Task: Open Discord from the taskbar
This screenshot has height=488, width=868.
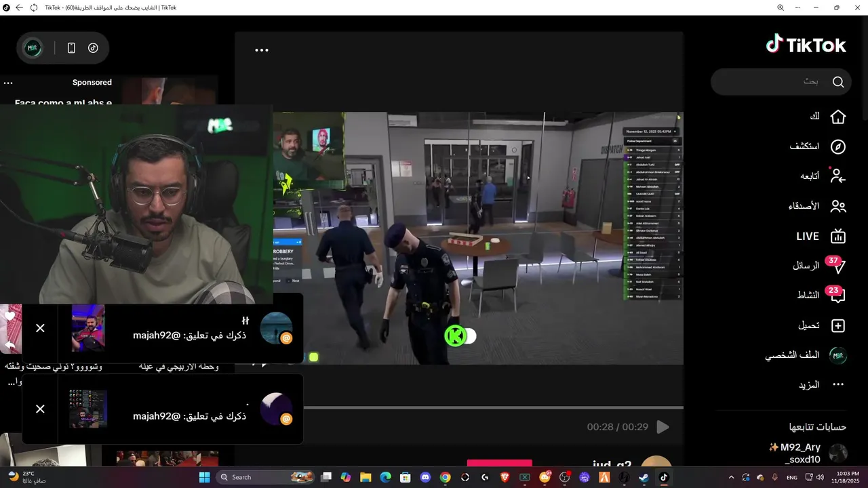Action: tap(425, 477)
